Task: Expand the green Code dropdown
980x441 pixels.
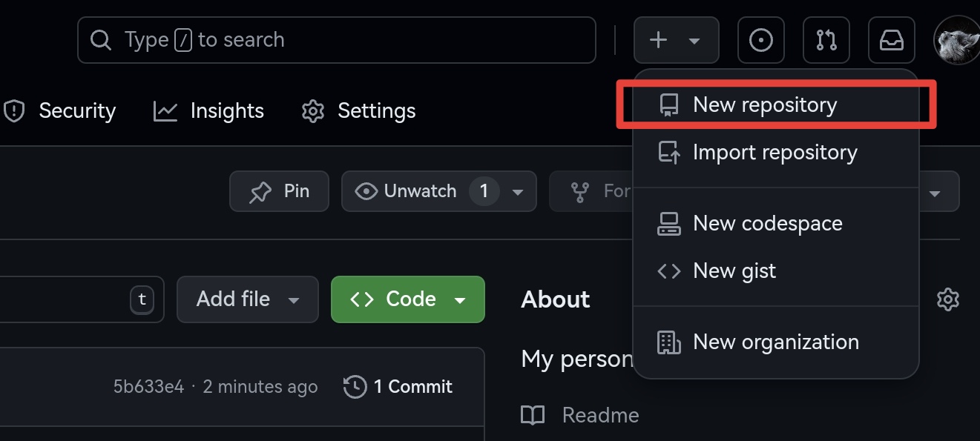Action: tap(408, 299)
